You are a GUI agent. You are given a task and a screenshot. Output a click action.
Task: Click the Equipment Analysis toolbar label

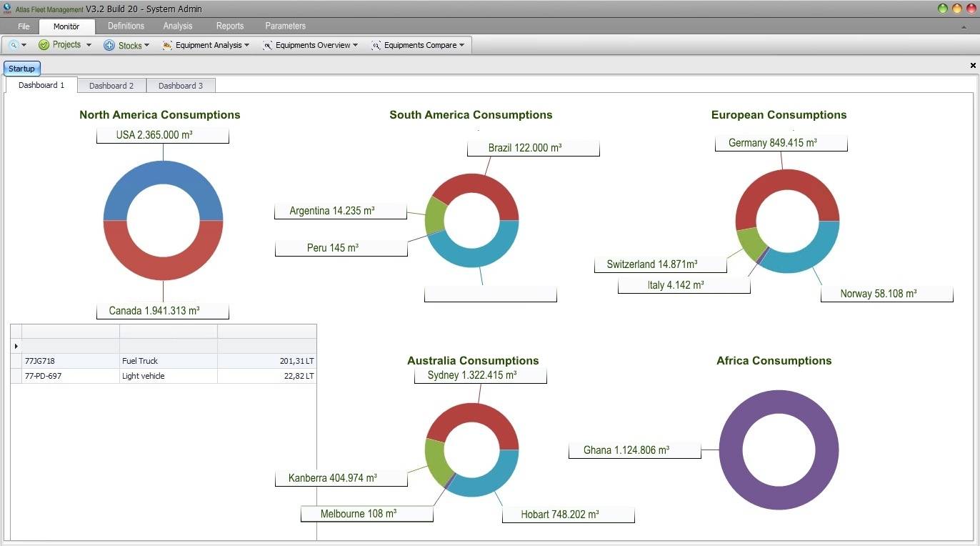click(x=209, y=45)
